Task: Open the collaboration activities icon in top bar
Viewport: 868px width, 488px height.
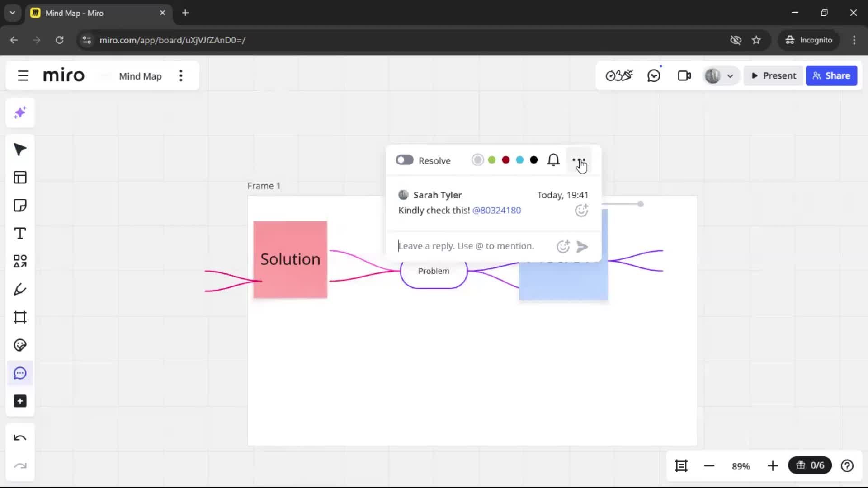Action: 619,75
